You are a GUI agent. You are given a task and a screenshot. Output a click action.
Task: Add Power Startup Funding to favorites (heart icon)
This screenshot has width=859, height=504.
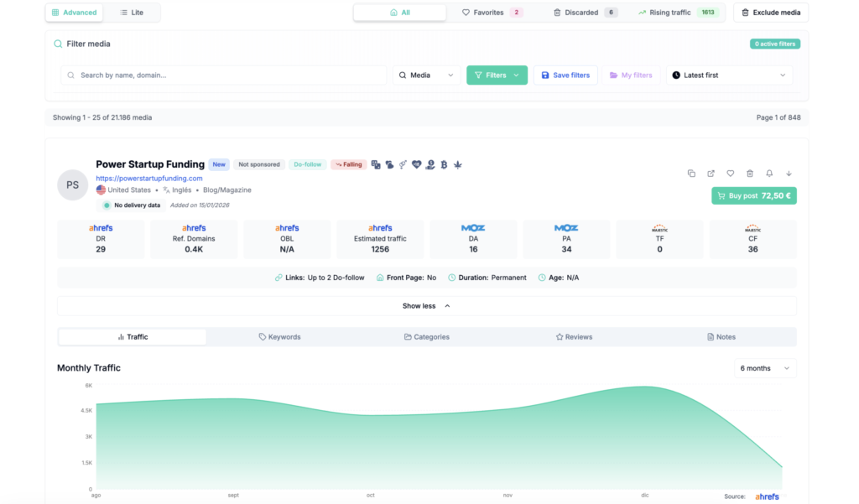(730, 174)
